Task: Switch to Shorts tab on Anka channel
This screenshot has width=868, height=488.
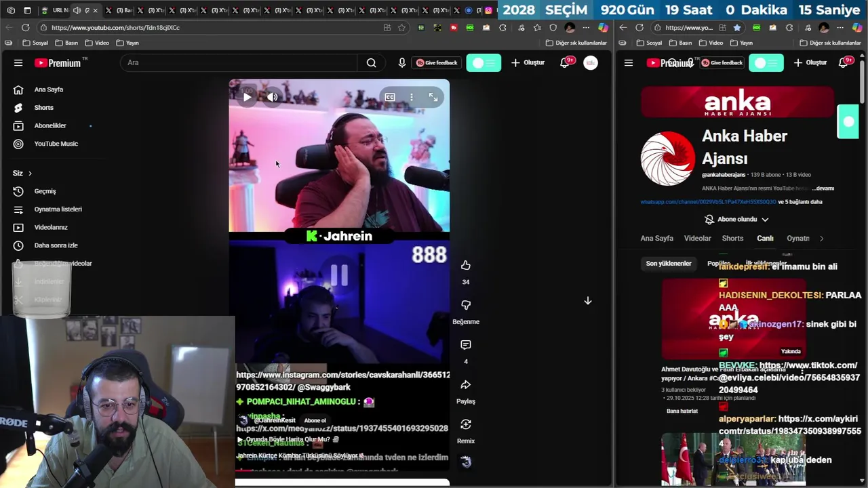Action: [x=732, y=239]
